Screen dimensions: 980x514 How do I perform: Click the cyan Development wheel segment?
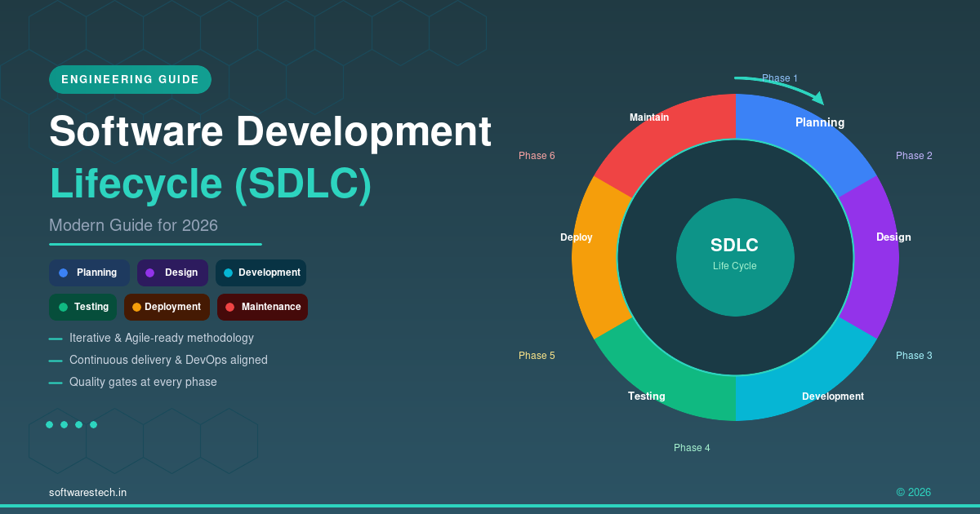coord(806,379)
